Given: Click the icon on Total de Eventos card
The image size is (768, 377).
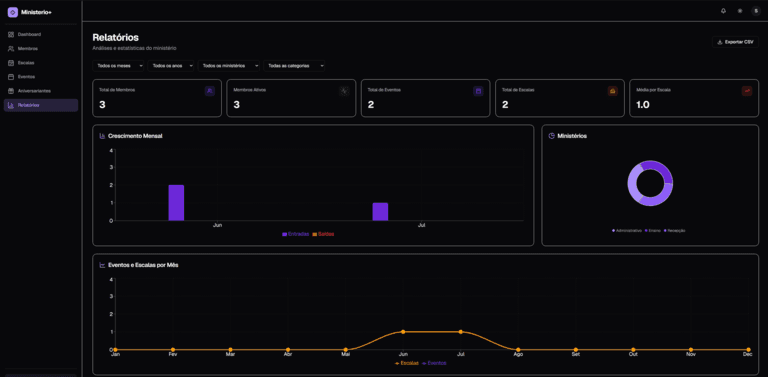Looking at the screenshot, I should tap(478, 91).
